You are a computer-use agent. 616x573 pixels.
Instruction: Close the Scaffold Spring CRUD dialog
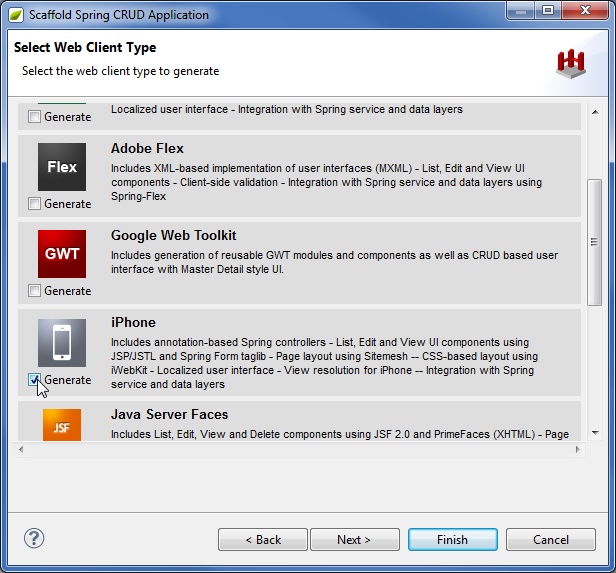pyautogui.click(x=585, y=10)
